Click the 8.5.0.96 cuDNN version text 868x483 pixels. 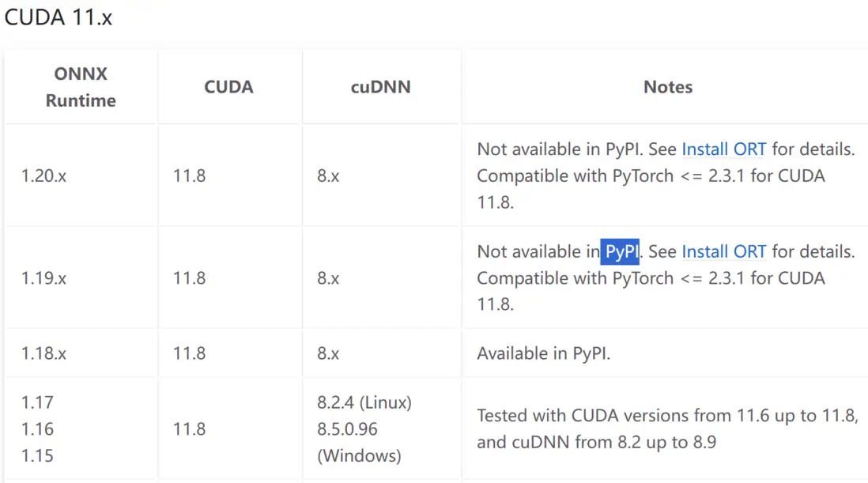pyautogui.click(x=347, y=429)
